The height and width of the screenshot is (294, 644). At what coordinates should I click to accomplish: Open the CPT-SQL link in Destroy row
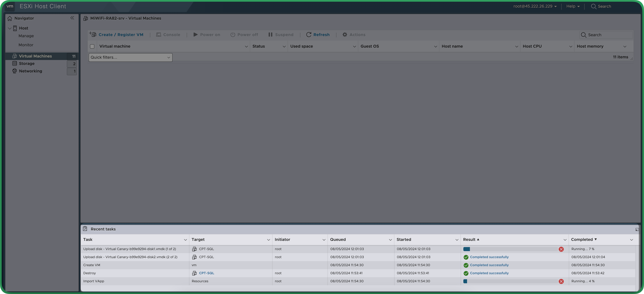[x=206, y=273]
